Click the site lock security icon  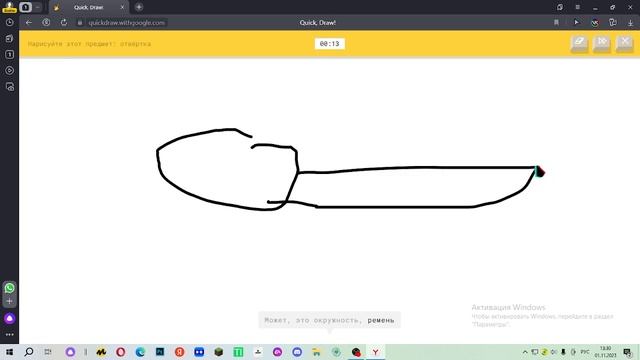[80, 23]
